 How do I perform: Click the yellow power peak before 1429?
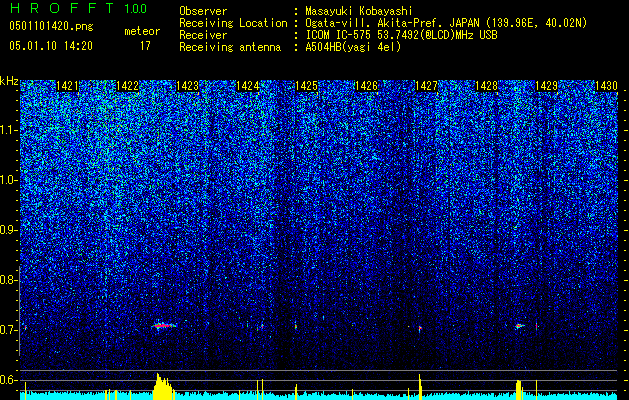(519, 390)
